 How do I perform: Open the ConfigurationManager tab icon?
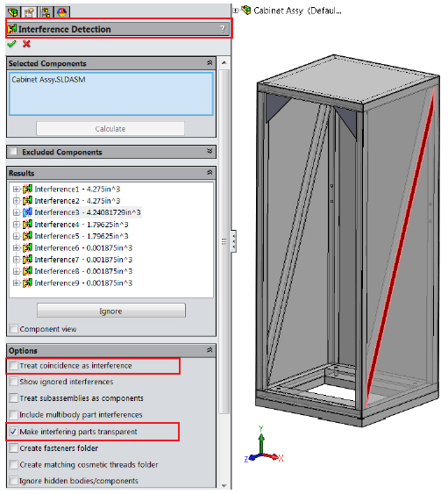pyautogui.click(x=46, y=12)
